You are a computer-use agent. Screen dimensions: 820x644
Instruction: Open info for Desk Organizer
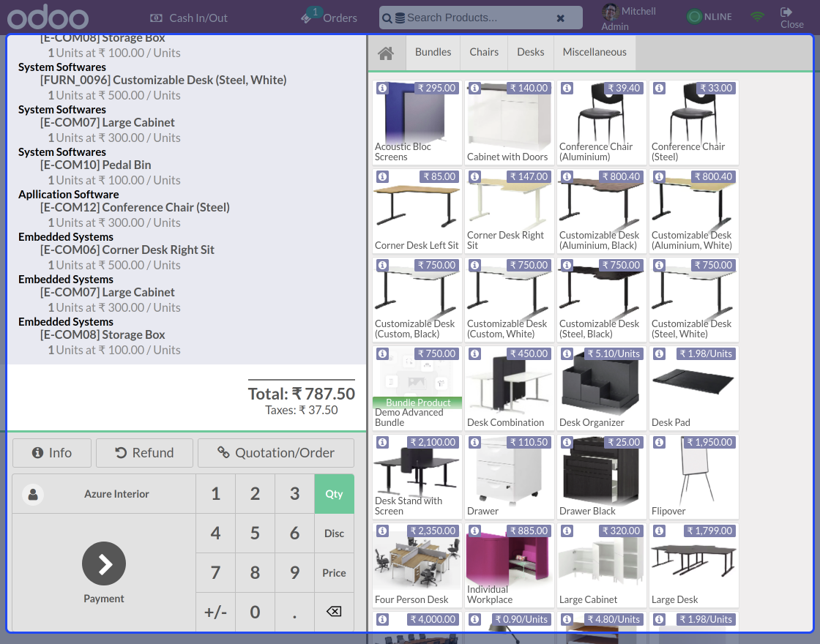tap(567, 354)
